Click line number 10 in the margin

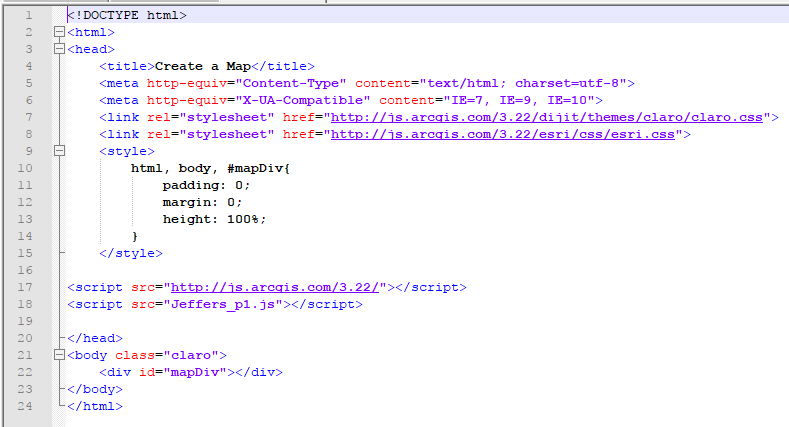coord(25,168)
